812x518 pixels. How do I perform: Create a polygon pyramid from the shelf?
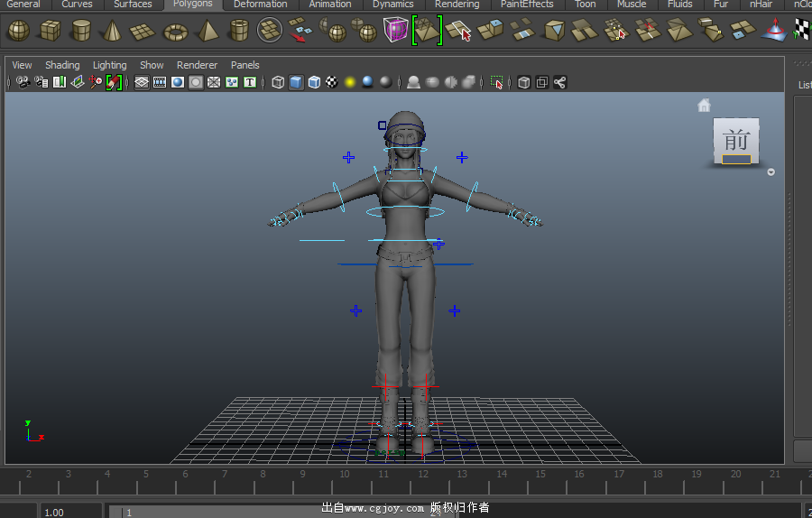point(208,30)
